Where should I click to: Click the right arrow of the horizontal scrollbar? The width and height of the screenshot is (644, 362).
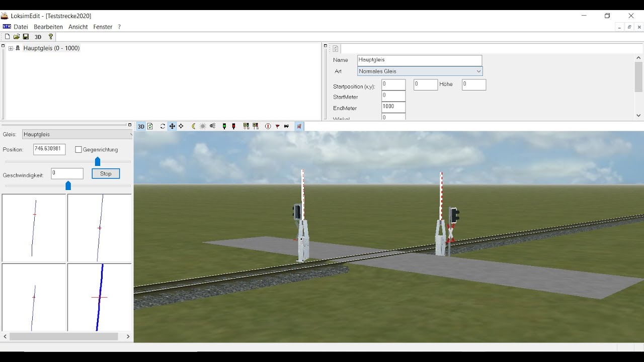[128, 336]
